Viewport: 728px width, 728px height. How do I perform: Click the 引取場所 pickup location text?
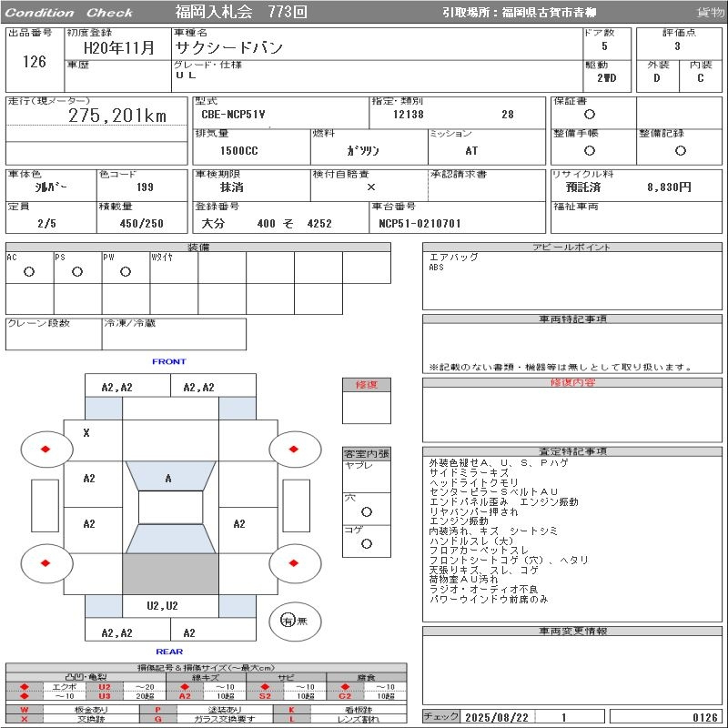pyautogui.click(x=519, y=13)
